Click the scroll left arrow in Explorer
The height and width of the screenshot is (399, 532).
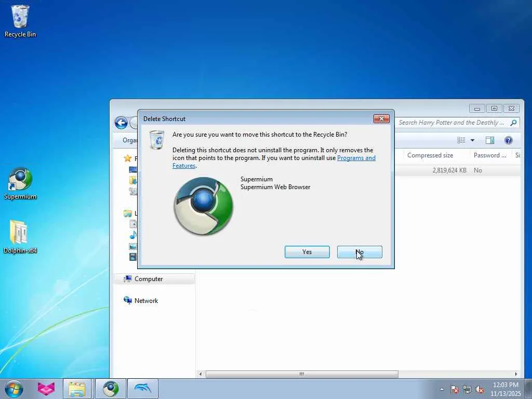201,374
